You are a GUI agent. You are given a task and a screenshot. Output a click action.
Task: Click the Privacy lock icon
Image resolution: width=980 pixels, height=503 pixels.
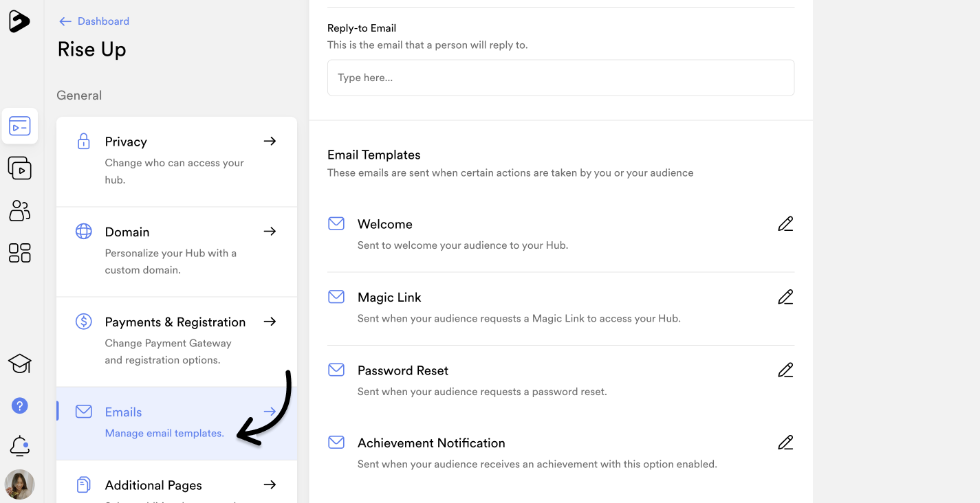[83, 142]
